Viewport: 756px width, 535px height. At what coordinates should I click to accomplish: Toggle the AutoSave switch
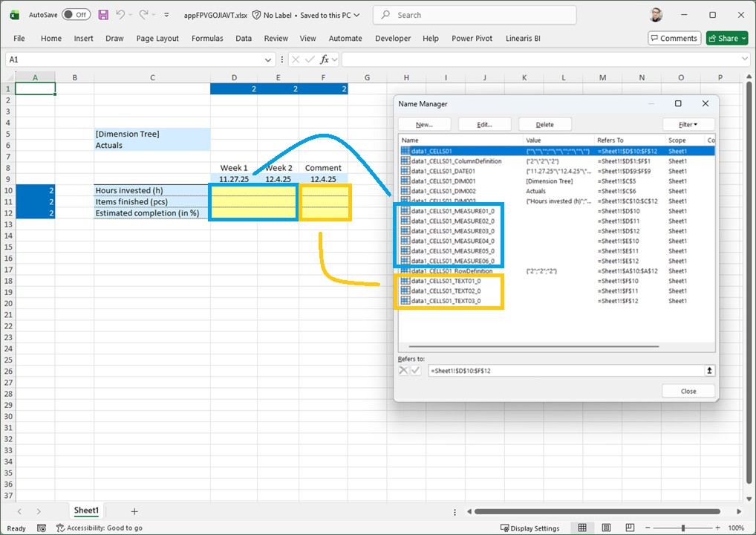coord(76,15)
